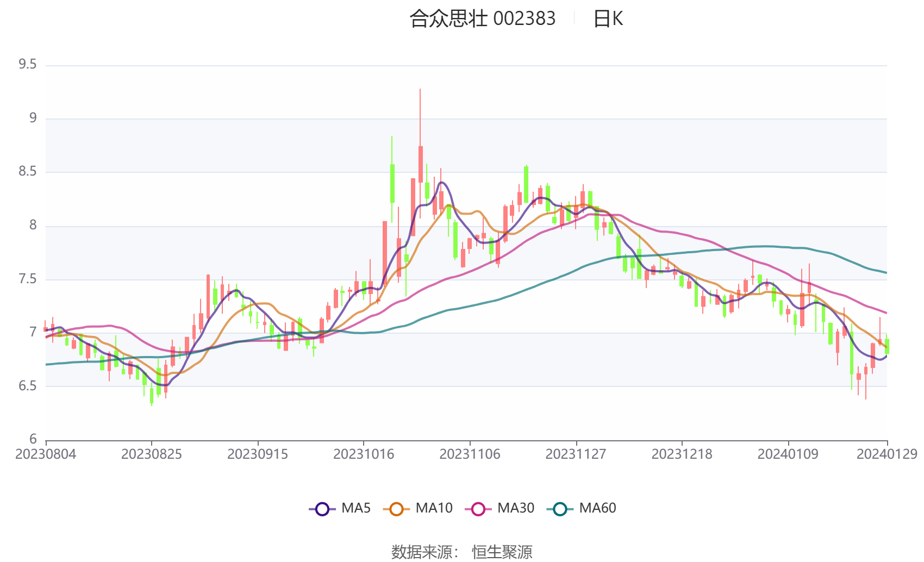Click the y-axis value 9
924x562 pixels.
[x=33, y=118]
